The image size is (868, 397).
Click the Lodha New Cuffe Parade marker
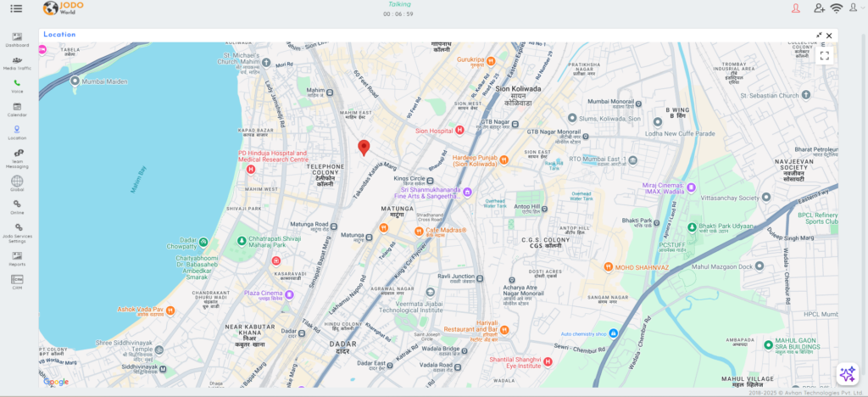(x=658, y=122)
